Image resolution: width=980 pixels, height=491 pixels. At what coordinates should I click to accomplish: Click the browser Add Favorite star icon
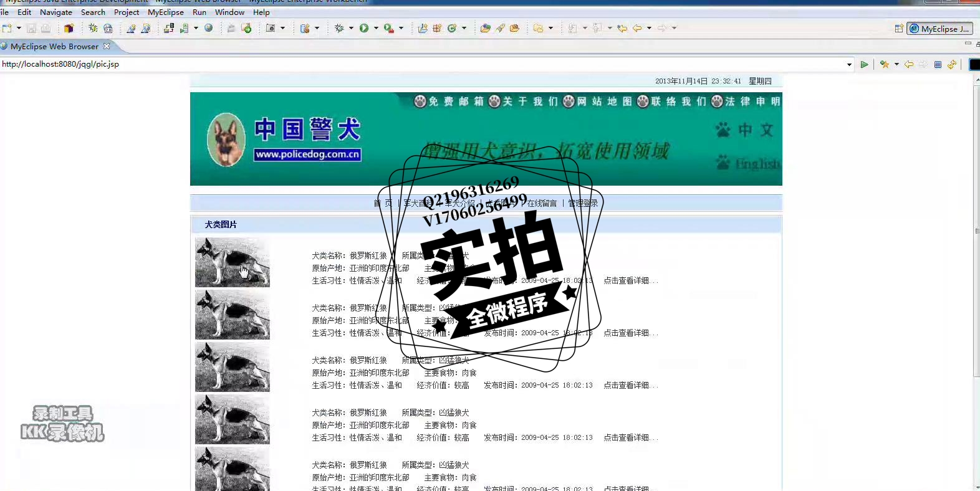tap(884, 64)
